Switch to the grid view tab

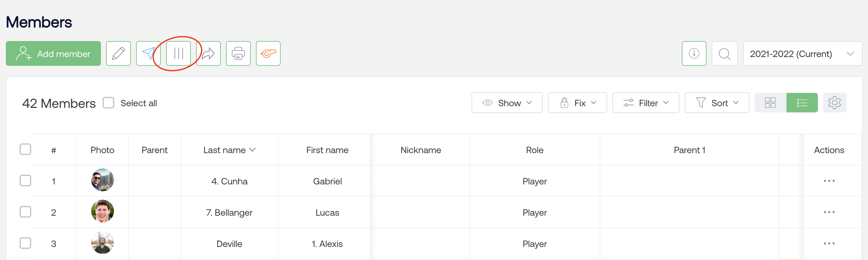[x=770, y=103]
